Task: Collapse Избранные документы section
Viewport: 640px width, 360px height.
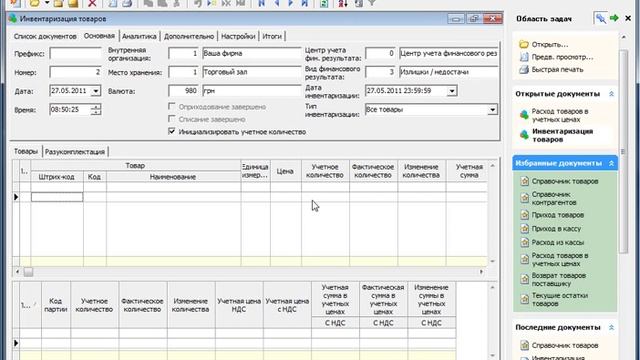Action: pos(611,163)
